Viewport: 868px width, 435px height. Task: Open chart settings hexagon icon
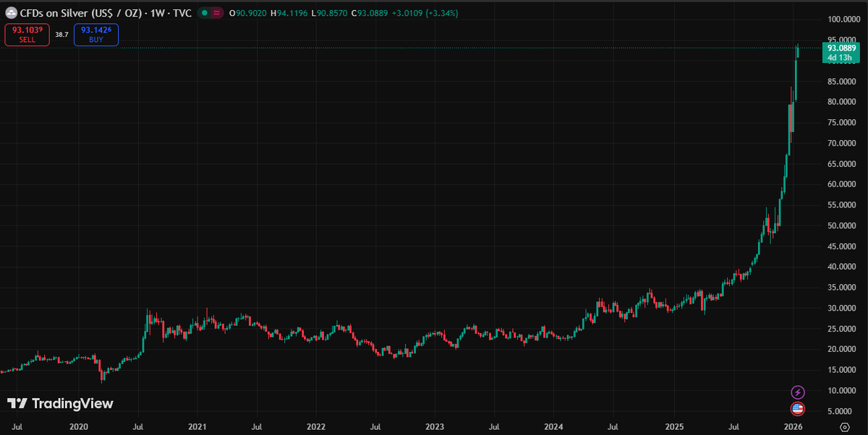tap(843, 426)
